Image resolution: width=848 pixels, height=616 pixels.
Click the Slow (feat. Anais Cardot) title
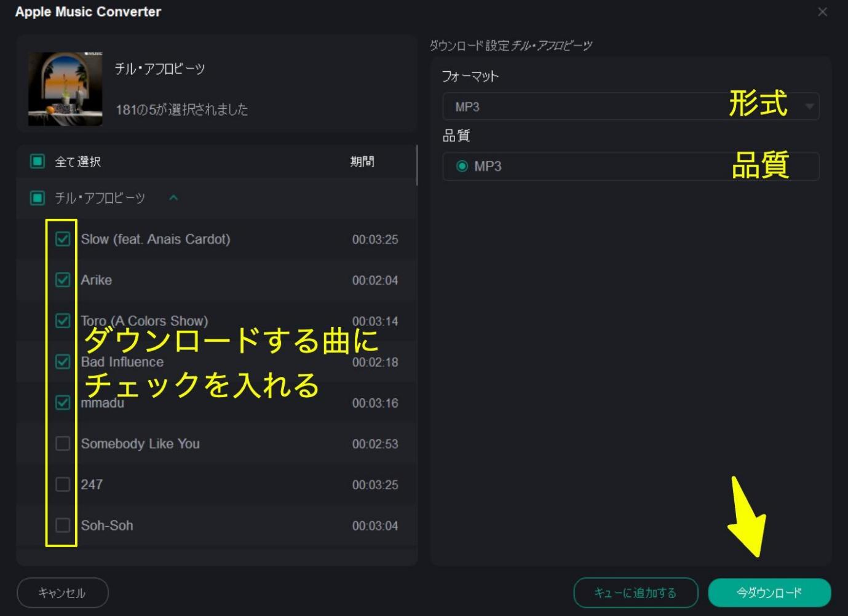pyautogui.click(x=156, y=239)
